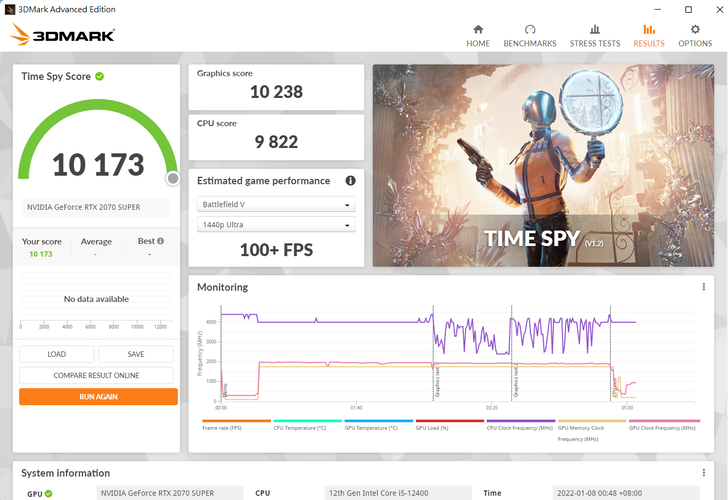728x500 pixels.
Task: Click the No data available chart text
Action: pyautogui.click(x=96, y=299)
